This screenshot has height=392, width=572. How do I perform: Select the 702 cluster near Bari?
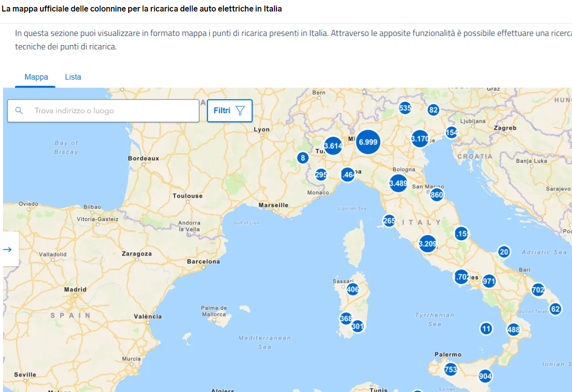pyautogui.click(x=538, y=290)
